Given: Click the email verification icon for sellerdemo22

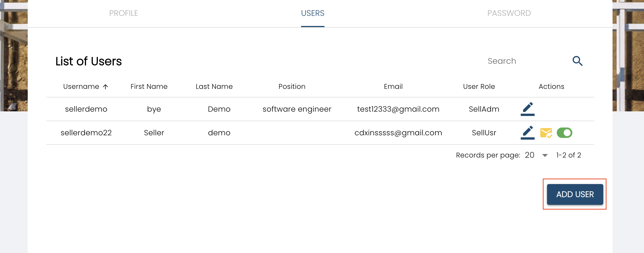Looking at the screenshot, I should (x=546, y=133).
